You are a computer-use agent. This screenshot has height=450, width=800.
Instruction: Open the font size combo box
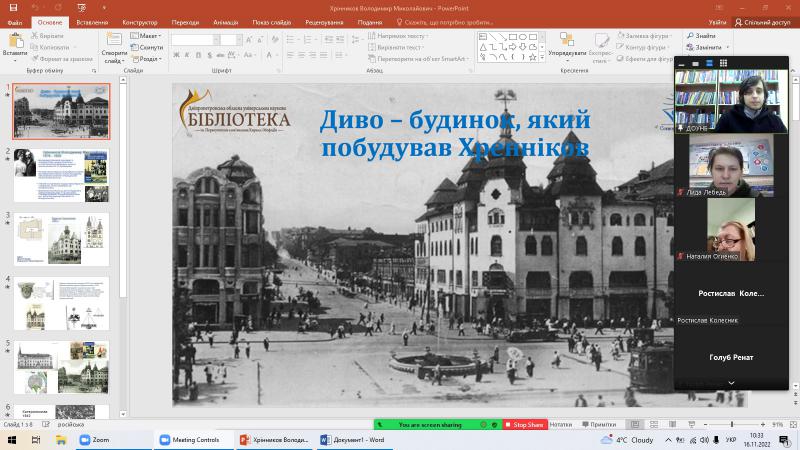coord(232,40)
